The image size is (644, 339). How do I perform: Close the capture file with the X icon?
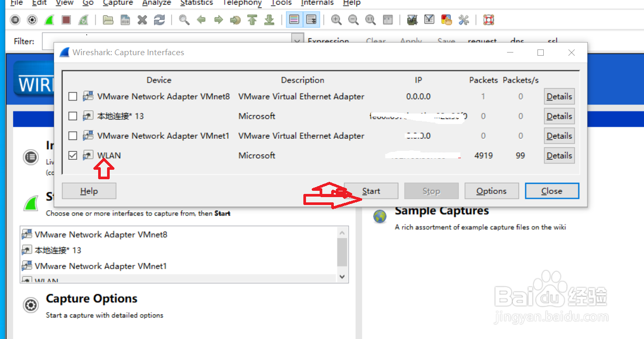click(142, 20)
